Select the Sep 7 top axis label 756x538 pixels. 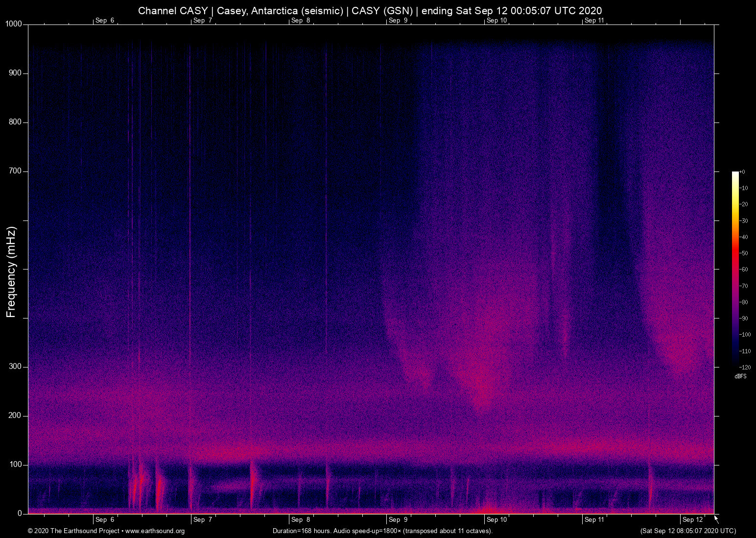point(202,20)
